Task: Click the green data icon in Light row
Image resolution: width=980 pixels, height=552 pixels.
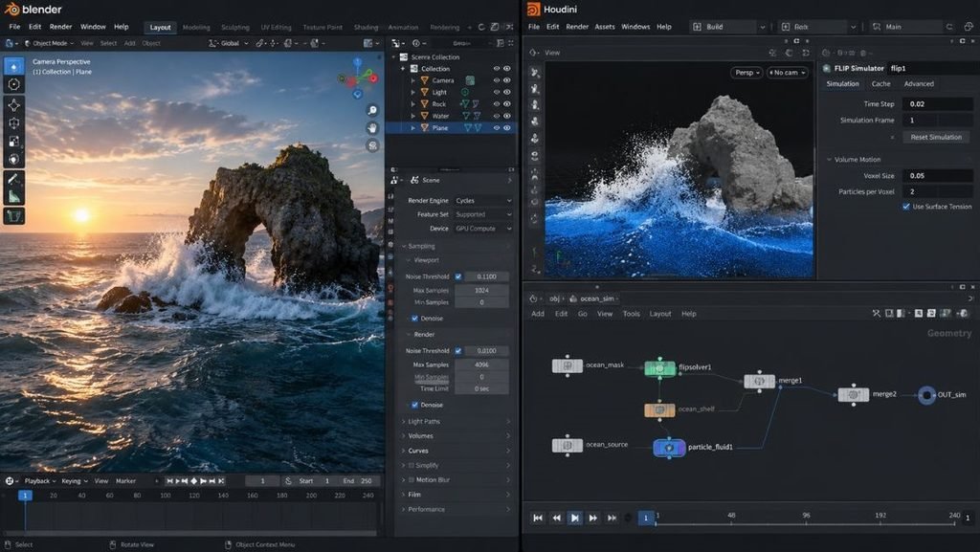Action: (465, 92)
